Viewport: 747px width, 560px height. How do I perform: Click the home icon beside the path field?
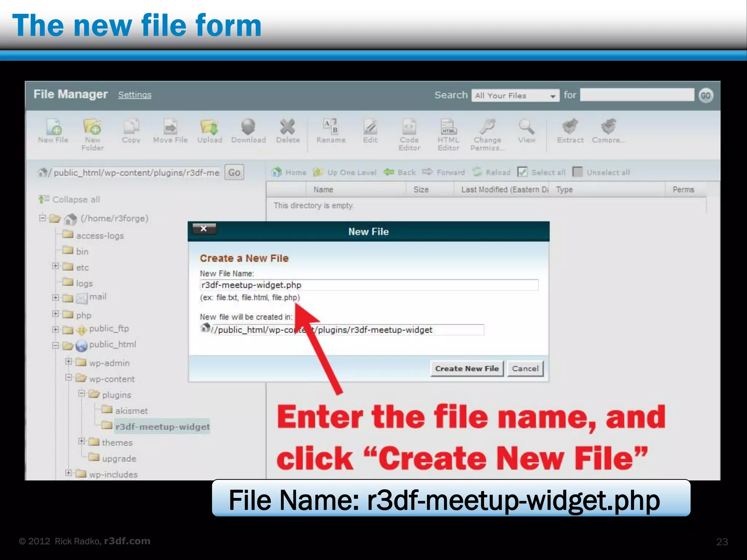pos(43,172)
